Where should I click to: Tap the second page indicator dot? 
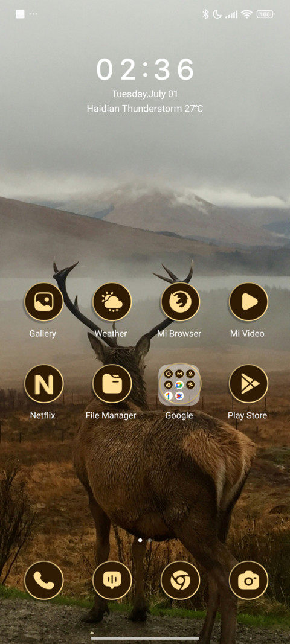point(150,540)
